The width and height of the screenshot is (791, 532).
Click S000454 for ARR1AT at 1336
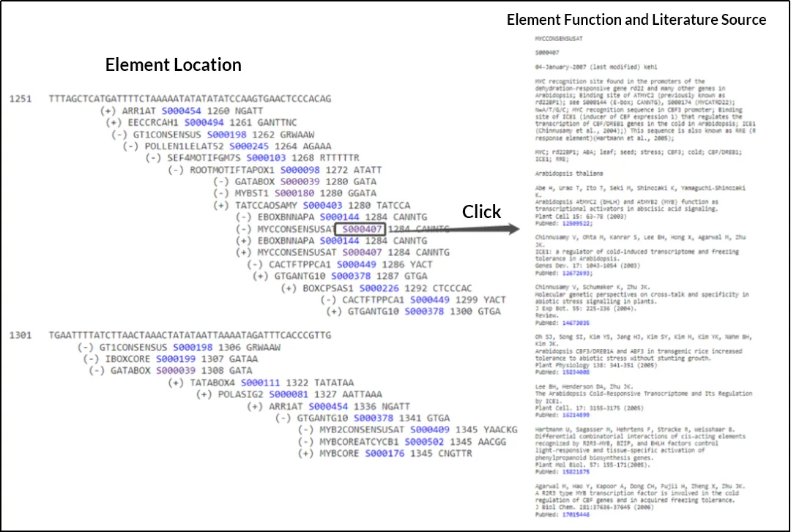click(x=328, y=406)
